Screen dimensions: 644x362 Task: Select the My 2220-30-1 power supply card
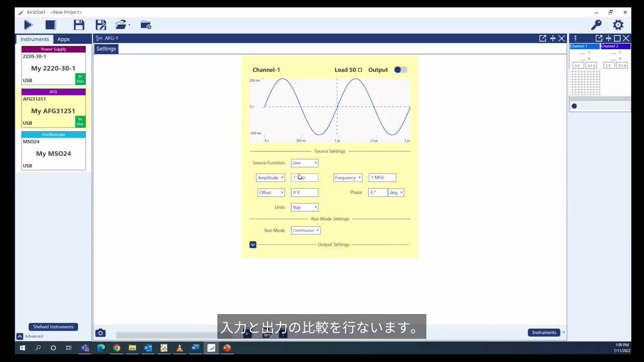click(53, 65)
